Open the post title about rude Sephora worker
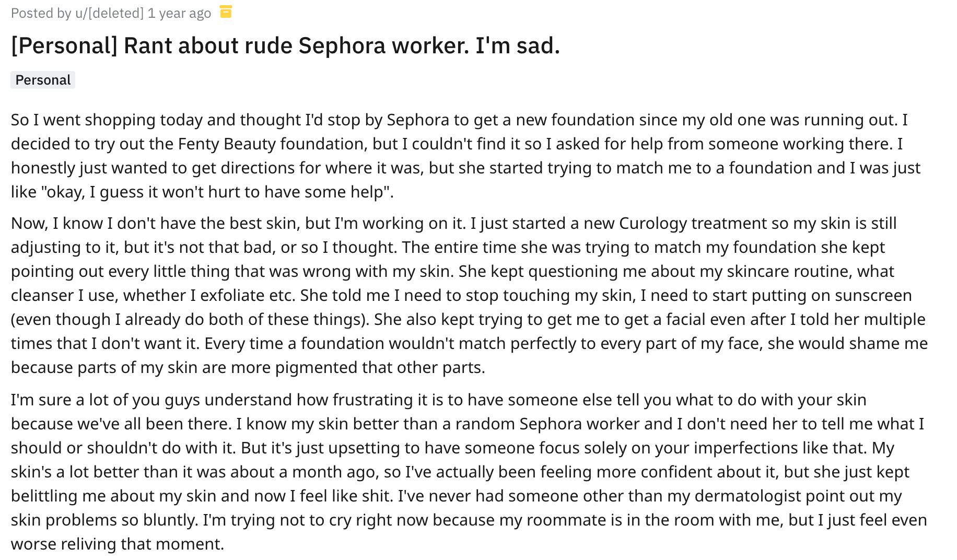 click(285, 45)
